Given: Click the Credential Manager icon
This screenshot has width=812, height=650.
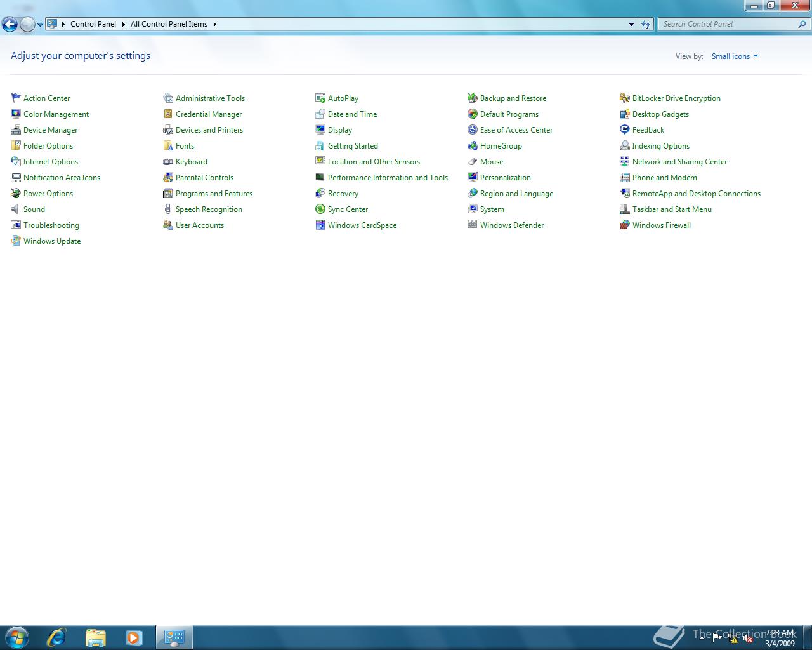Looking at the screenshot, I should pyautogui.click(x=168, y=114).
